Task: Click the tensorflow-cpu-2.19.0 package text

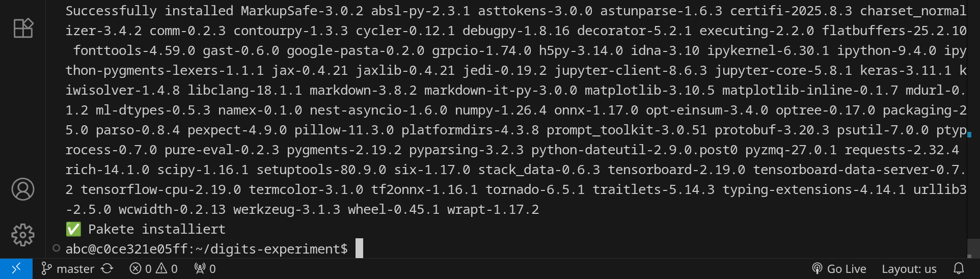Action: (160, 189)
